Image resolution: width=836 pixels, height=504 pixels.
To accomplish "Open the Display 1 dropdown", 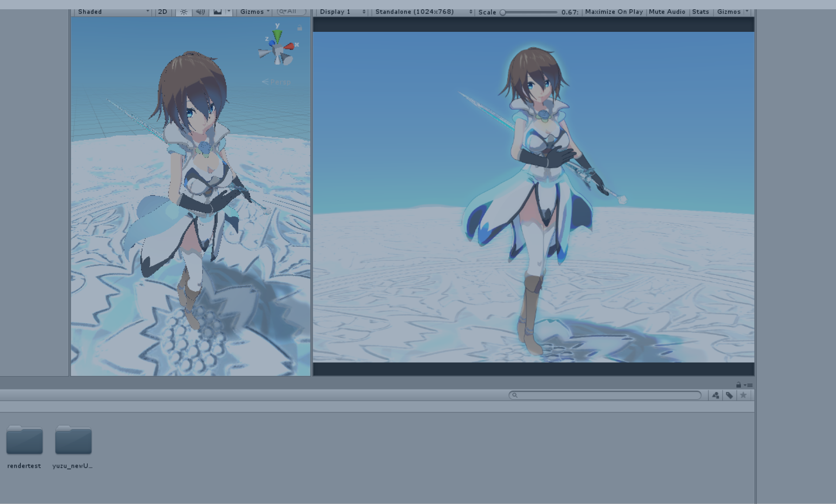I will (342, 12).
